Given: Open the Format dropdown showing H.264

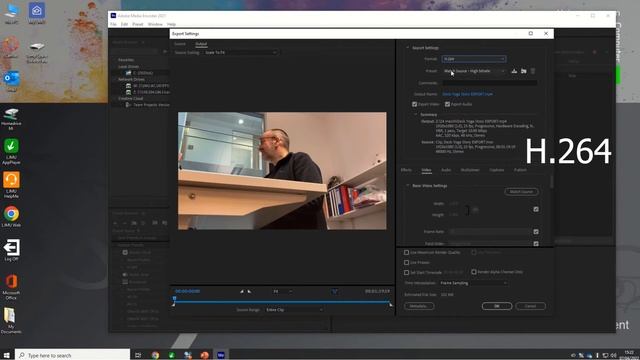Looking at the screenshot, I should 474,59.
